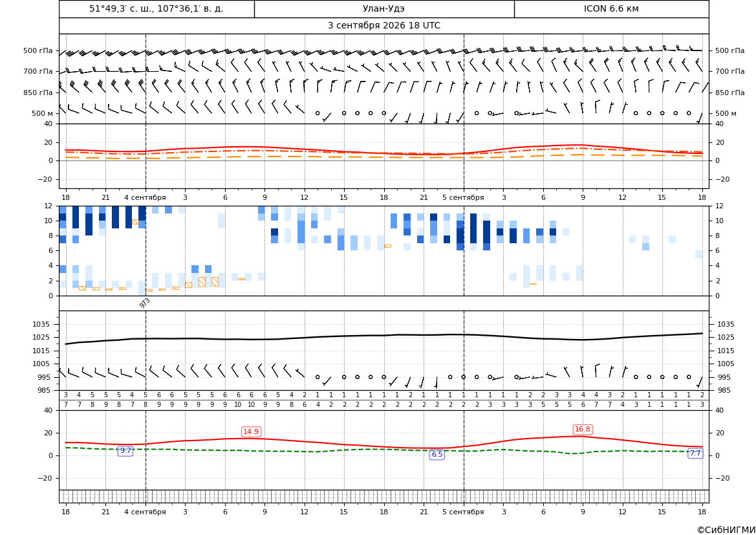
Task: Click the 500 м level label on right
Action: [x=726, y=113]
